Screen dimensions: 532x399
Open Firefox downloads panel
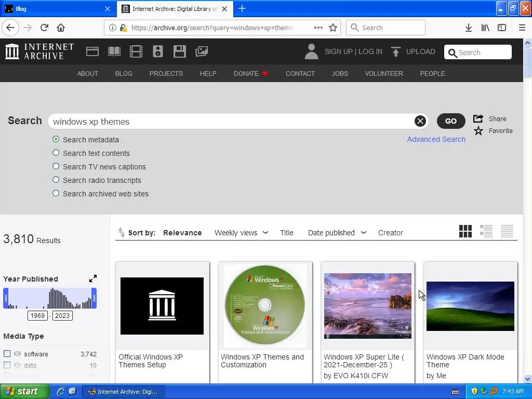click(x=468, y=28)
